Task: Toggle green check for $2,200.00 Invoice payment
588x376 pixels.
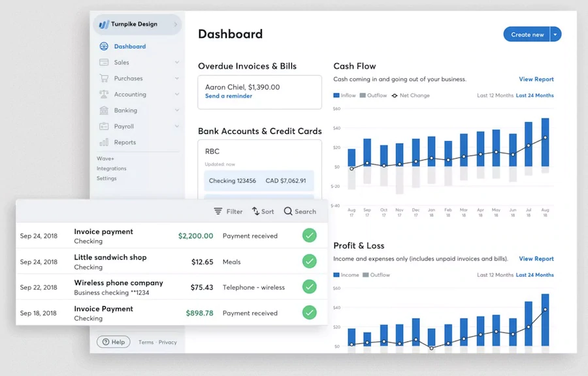Action: pyautogui.click(x=310, y=236)
